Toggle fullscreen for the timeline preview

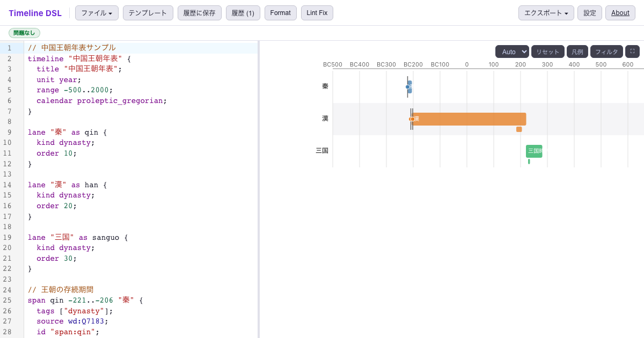[632, 52]
